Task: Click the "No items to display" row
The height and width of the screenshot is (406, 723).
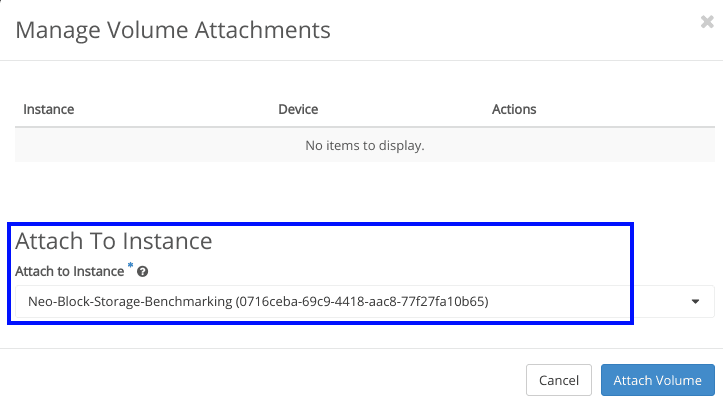Action: coord(364,146)
